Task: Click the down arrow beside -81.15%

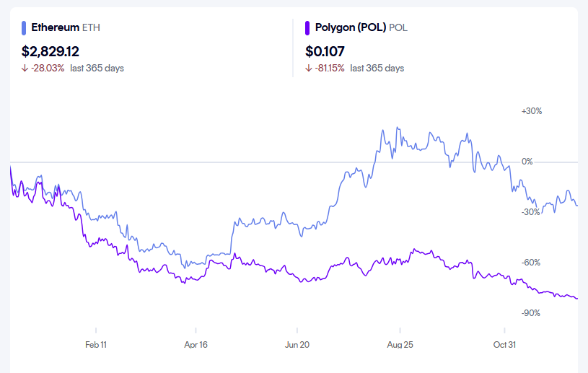Action: [x=309, y=69]
